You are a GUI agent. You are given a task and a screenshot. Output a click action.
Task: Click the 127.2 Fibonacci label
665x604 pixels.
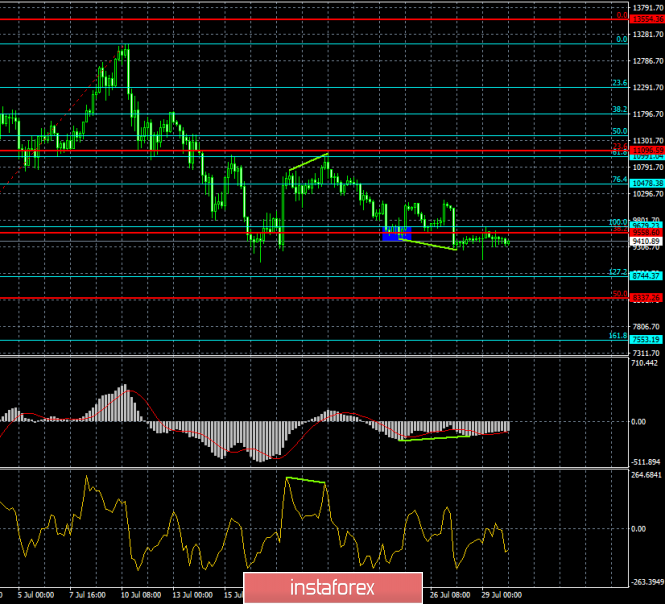[x=618, y=272]
